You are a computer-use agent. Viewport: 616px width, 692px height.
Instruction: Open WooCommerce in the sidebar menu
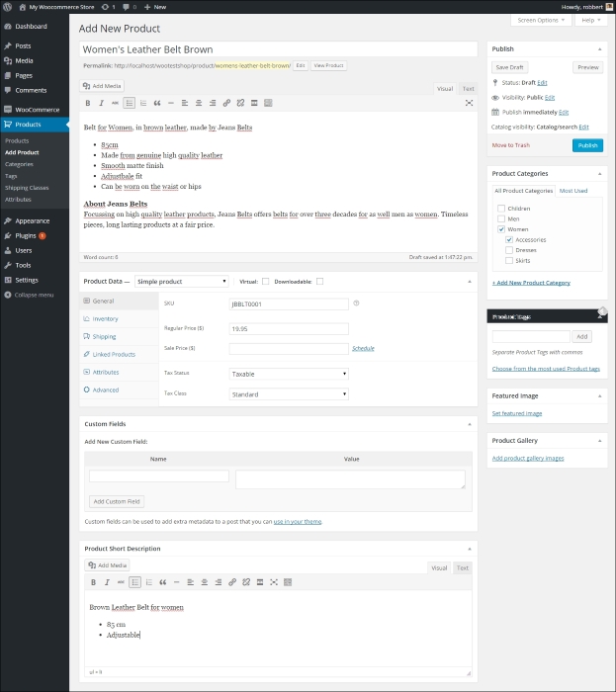[35, 110]
